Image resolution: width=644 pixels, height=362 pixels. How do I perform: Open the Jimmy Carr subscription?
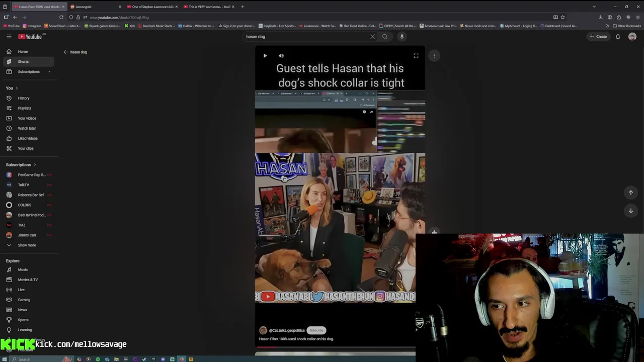pyautogui.click(x=28, y=235)
